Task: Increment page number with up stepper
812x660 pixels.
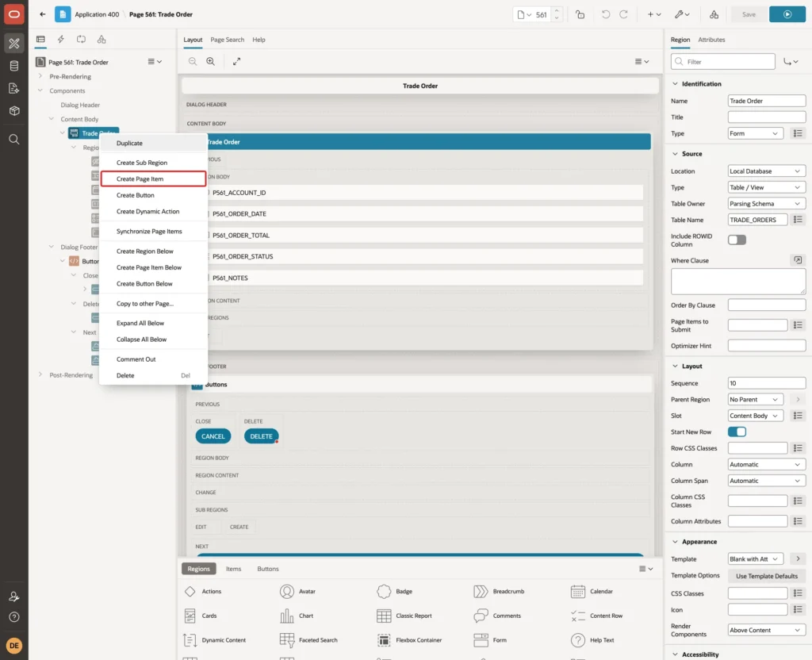Action: click(x=556, y=10)
